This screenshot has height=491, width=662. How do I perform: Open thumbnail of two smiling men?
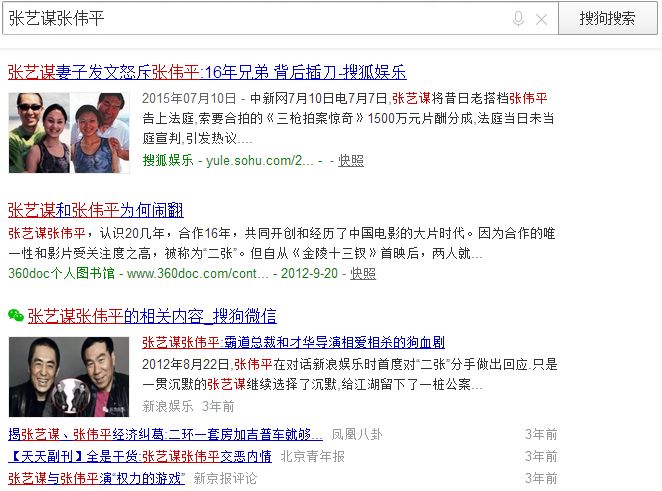(69, 377)
